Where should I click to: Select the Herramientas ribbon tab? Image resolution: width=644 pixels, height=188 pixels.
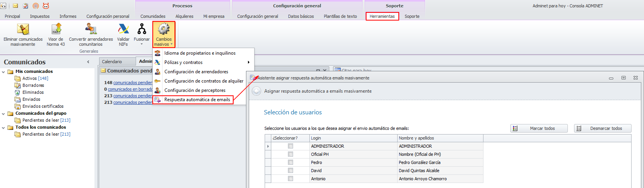[x=382, y=16]
